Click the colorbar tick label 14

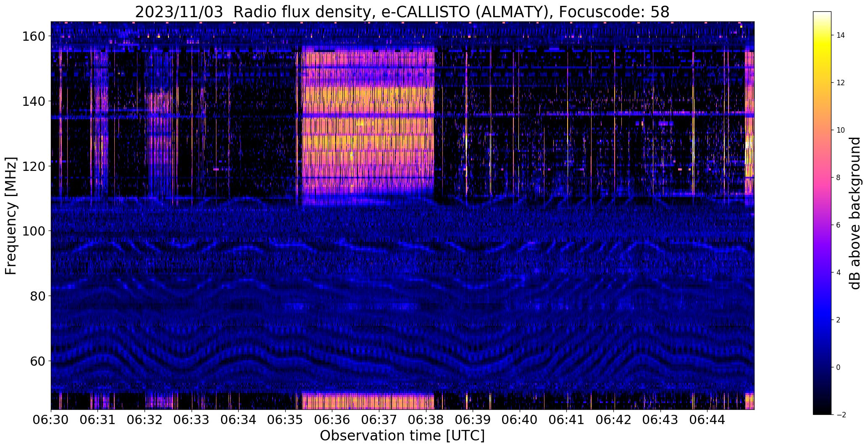coord(841,35)
